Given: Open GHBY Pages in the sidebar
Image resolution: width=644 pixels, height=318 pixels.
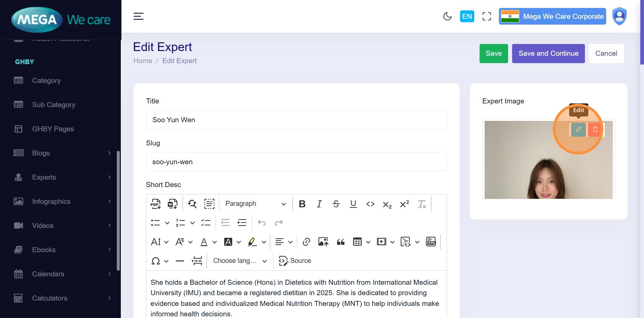Looking at the screenshot, I should point(53,129).
